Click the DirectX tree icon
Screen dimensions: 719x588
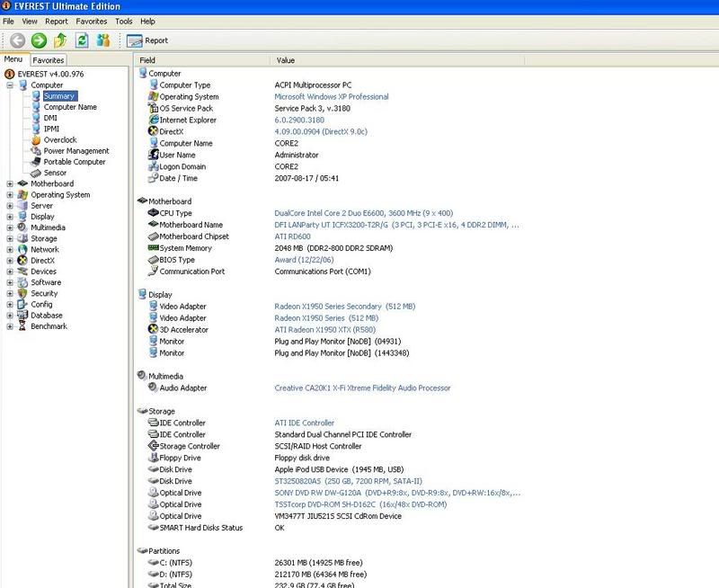22,261
